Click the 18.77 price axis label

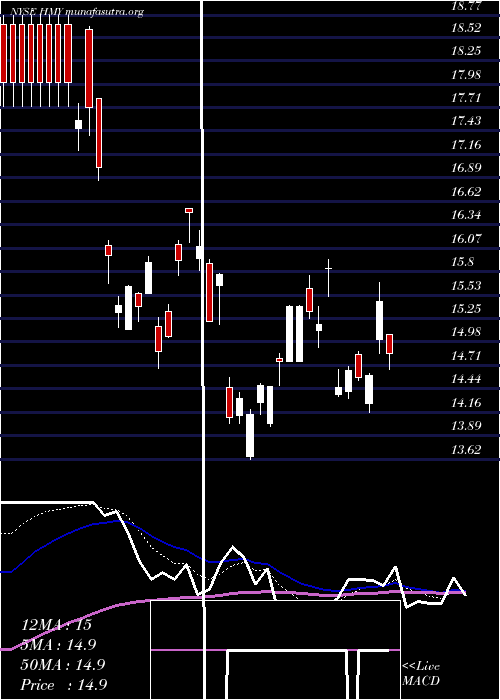pyautogui.click(x=467, y=6)
